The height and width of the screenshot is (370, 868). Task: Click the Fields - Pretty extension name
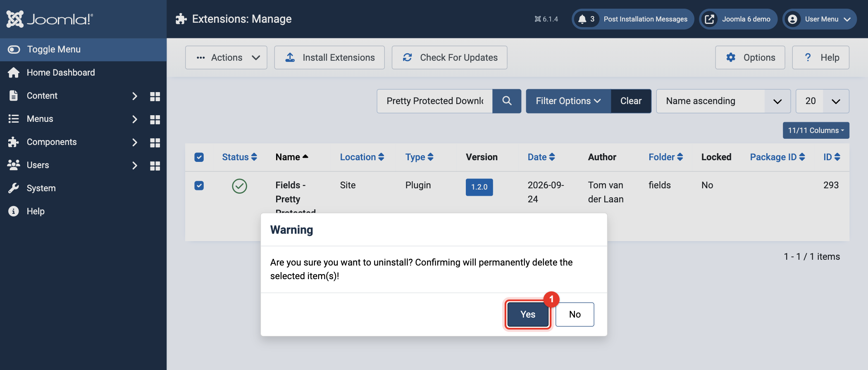(296, 196)
